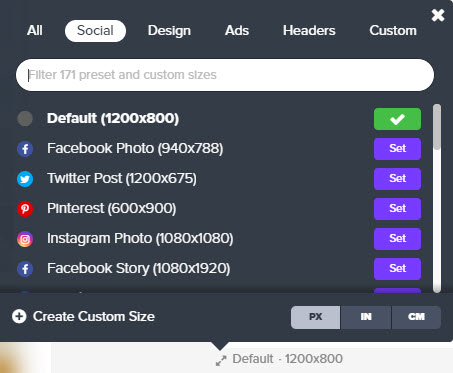Click the red Pinterest icon
This screenshot has width=453, height=373.
click(25, 209)
